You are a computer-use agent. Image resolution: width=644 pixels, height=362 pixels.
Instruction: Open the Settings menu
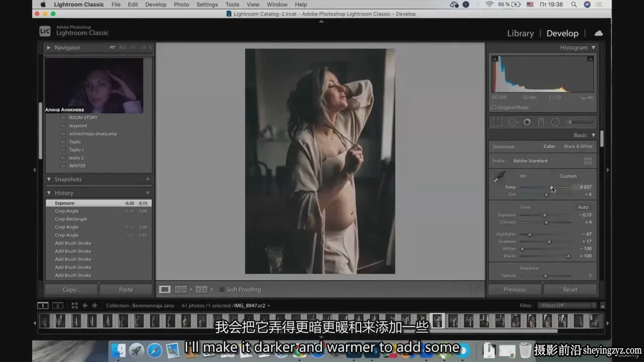coord(207,5)
